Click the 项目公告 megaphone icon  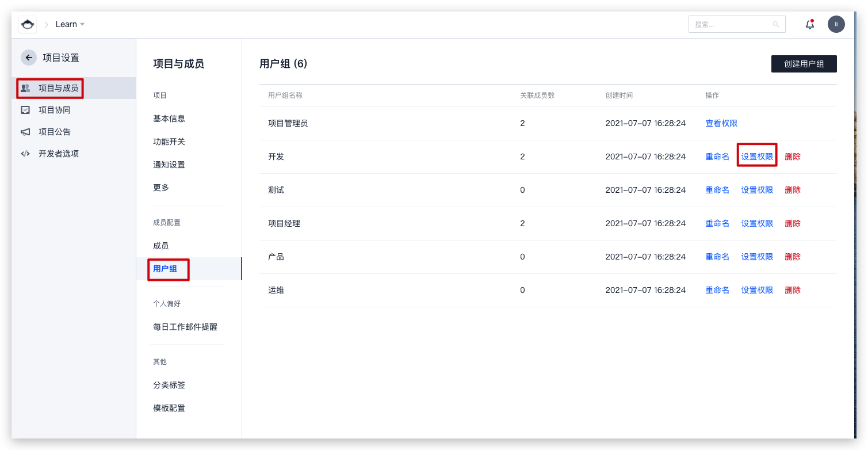point(25,132)
